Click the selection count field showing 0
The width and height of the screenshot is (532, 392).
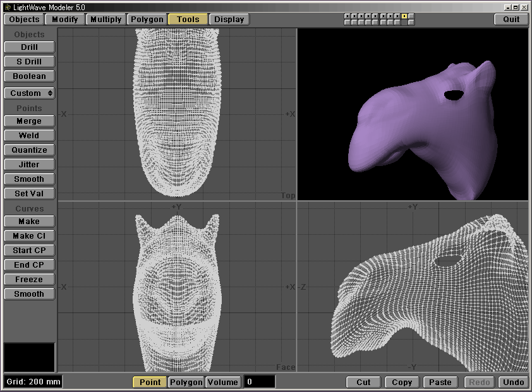(259, 382)
